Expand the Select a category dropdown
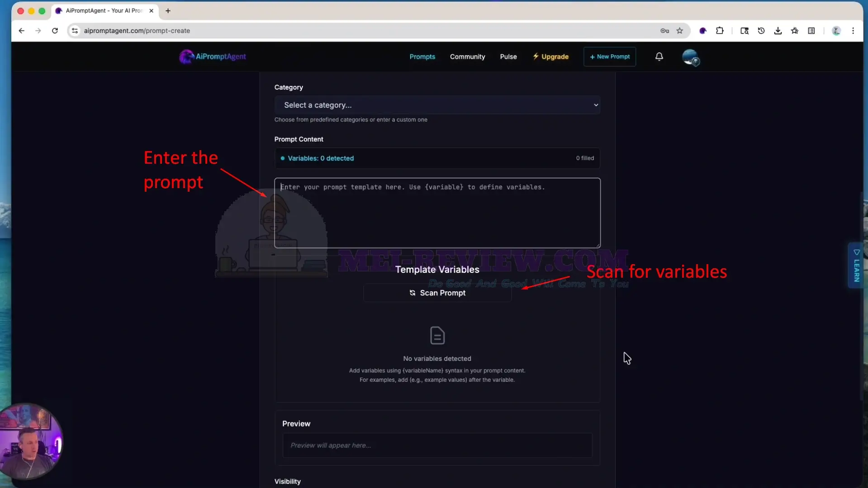Image resolution: width=868 pixels, height=488 pixels. click(x=437, y=105)
